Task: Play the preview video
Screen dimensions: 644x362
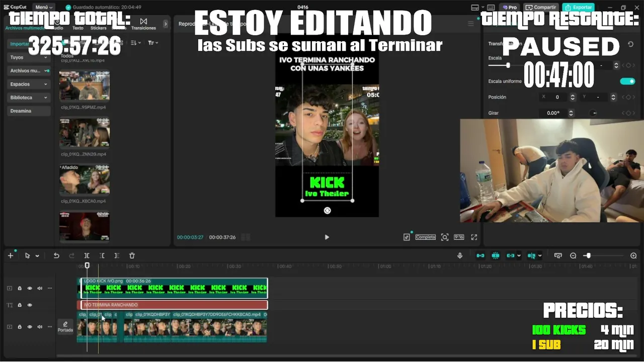Action: coord(327,237)
